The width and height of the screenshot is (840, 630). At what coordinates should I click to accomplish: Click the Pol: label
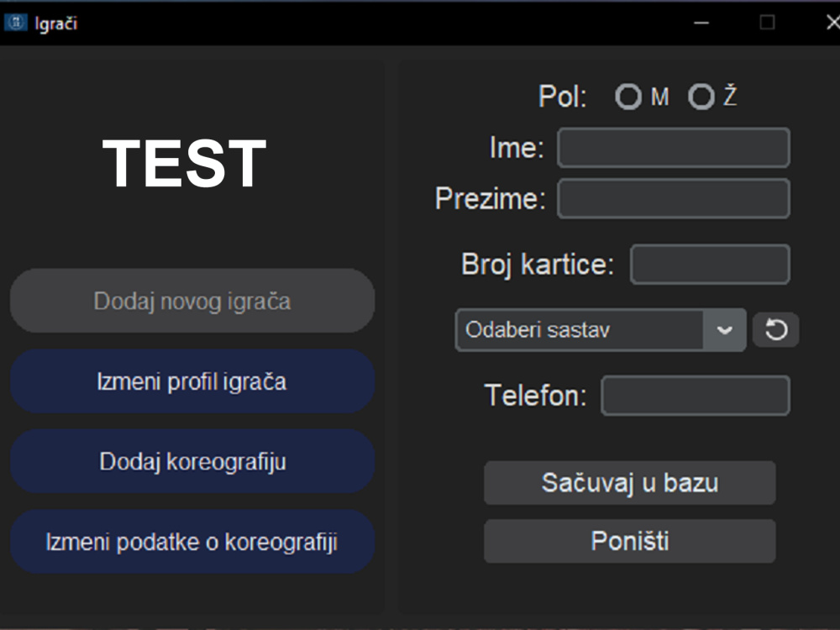tap(563, 97)
